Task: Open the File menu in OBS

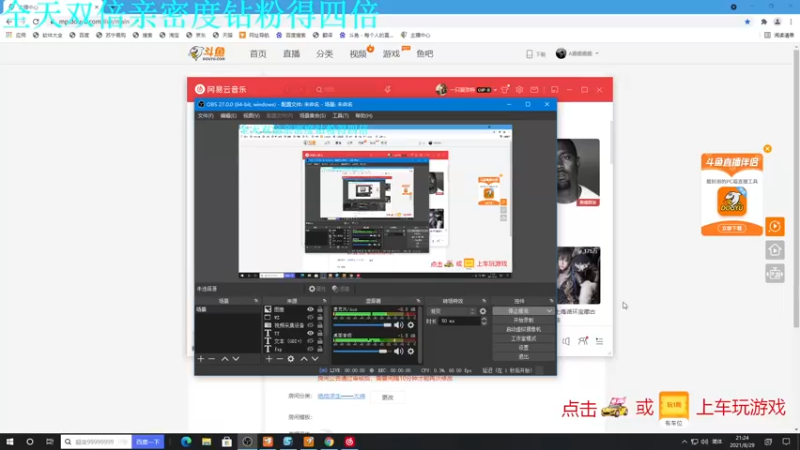Action: click(206, 116)
